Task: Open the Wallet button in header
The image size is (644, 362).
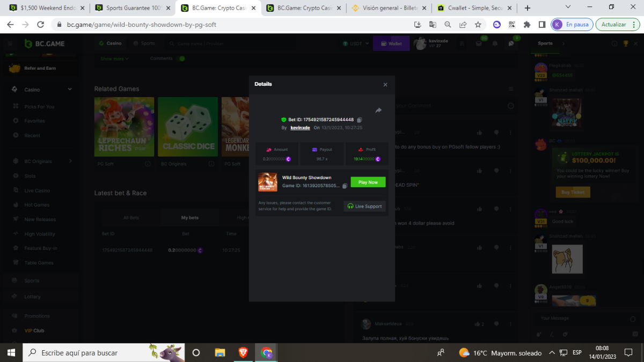Action: click(391, 44)
